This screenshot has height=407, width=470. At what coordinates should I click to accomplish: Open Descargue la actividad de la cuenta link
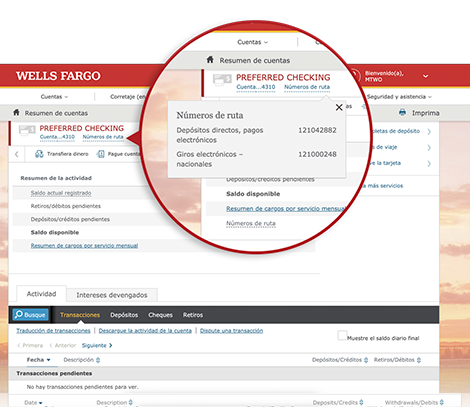tap(145, 331)
